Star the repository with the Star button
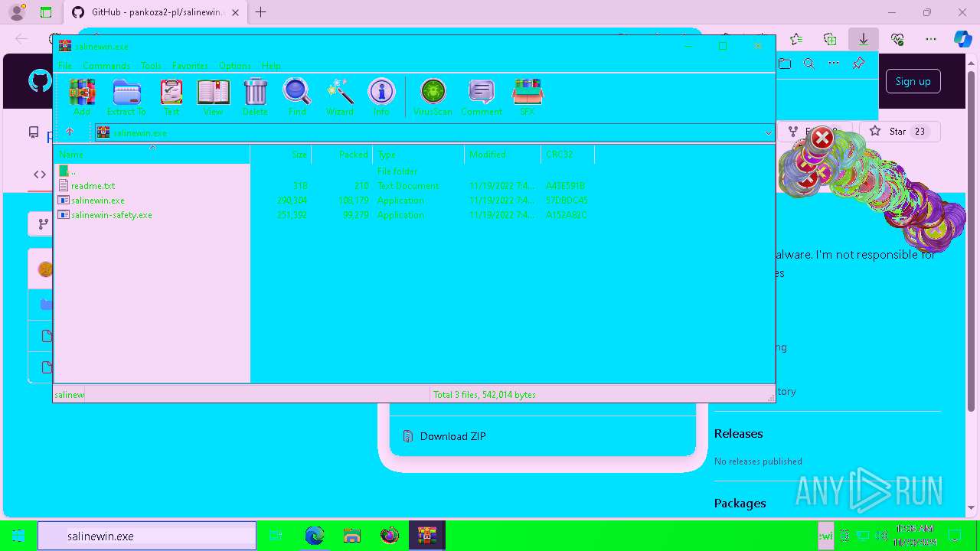This screenshot has width=980, height=551. [900, 132]
